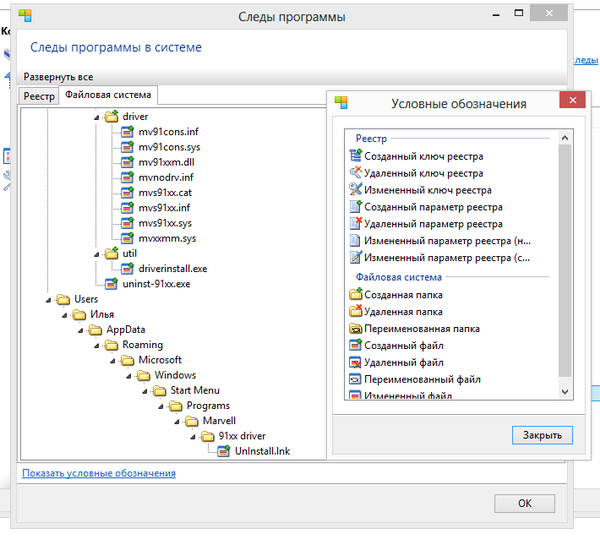This screenshot has height=545, width=600.
Task: Click Развернуть все to expand all
Action: point(58,77)
